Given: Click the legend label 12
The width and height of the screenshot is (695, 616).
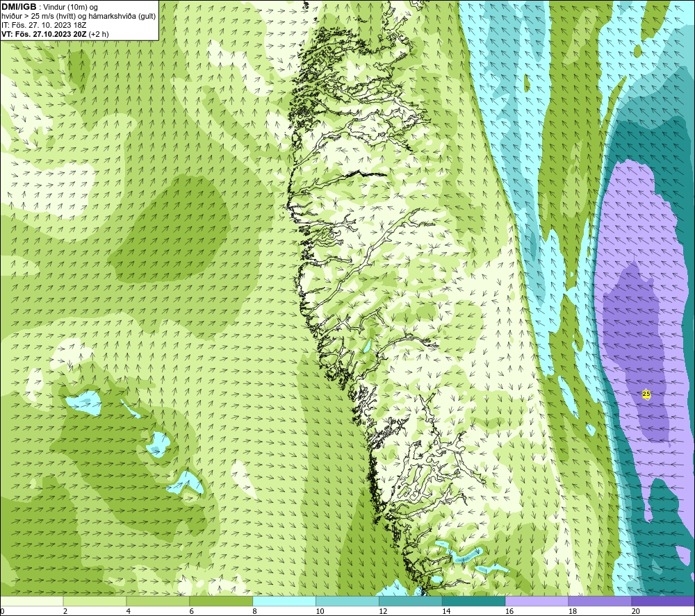Looking at the screenshot, I should 383,611.
